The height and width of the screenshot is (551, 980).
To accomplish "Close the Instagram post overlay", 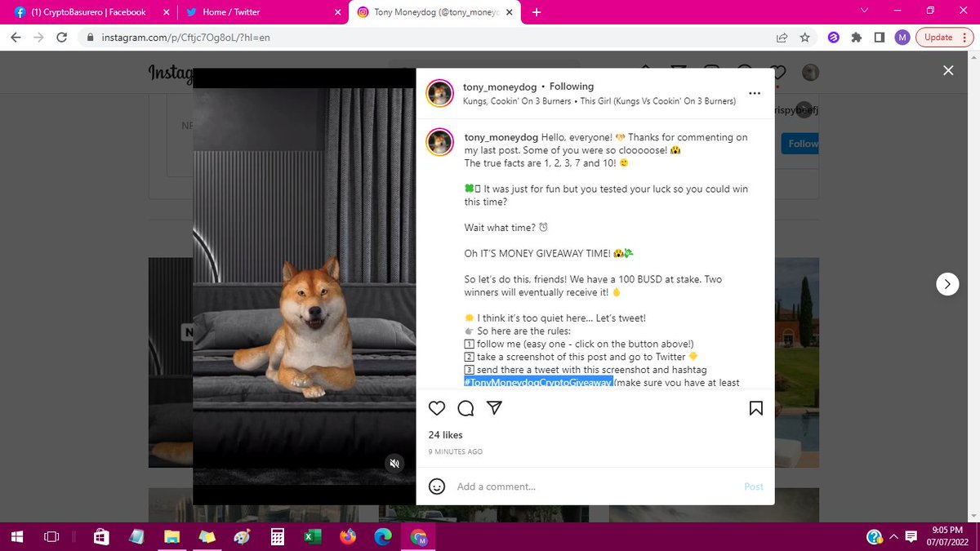I will [948, 71].
